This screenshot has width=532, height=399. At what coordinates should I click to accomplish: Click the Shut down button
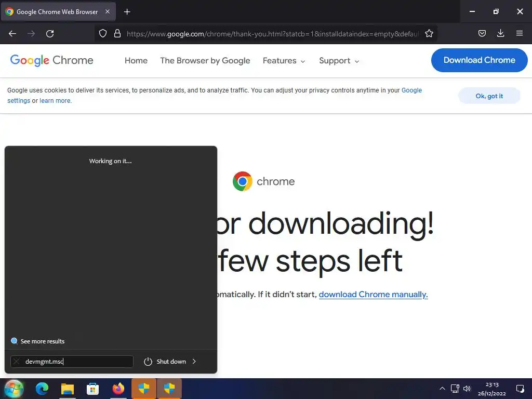coord(165,362)
